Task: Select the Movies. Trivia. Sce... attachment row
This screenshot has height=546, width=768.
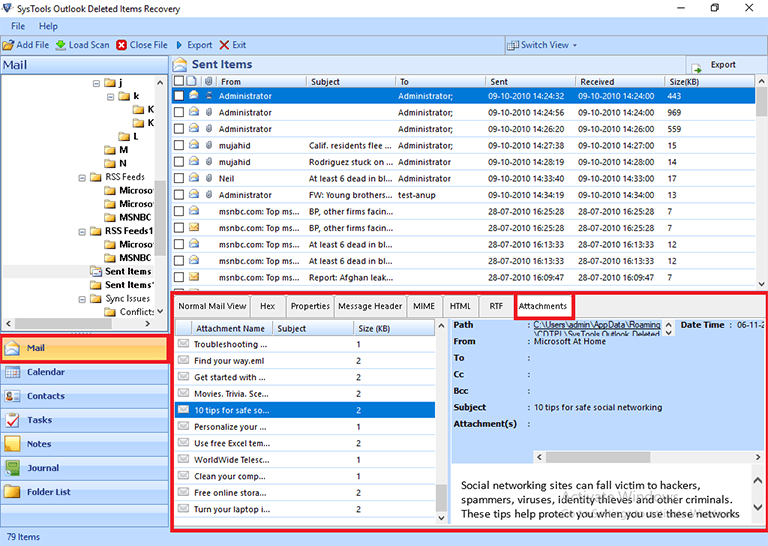Action: point(305,394)
